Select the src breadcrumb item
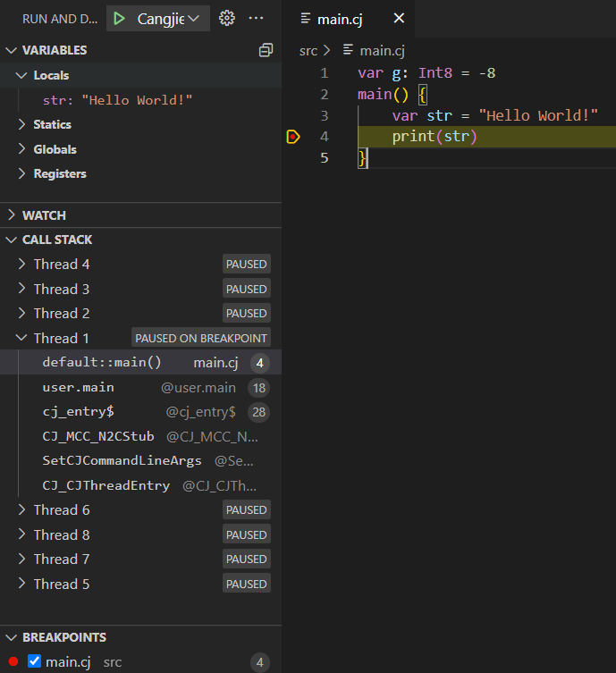The width and height of the screenshot is (616, 673). coord(308,51)
